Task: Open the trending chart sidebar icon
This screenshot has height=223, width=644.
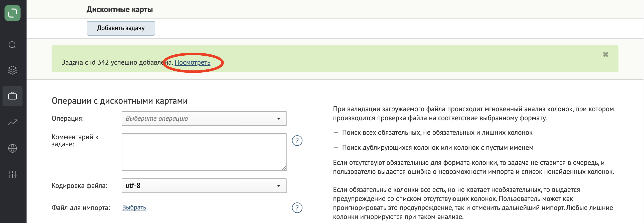Action: [13, 122]
